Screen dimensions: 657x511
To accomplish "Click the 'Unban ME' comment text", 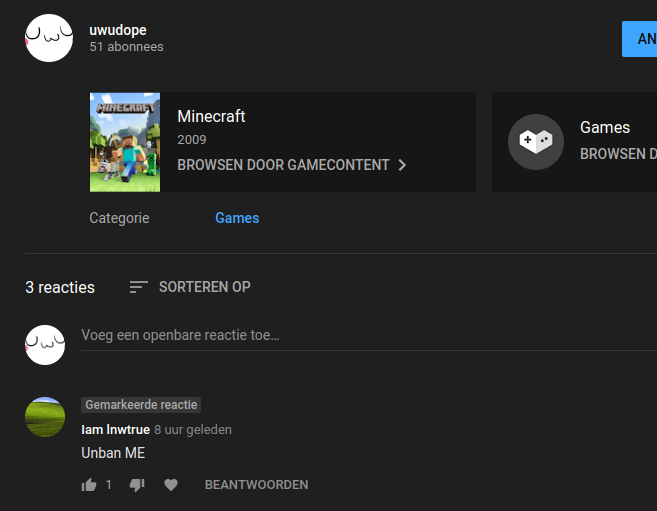I will (x=113, y=453).
